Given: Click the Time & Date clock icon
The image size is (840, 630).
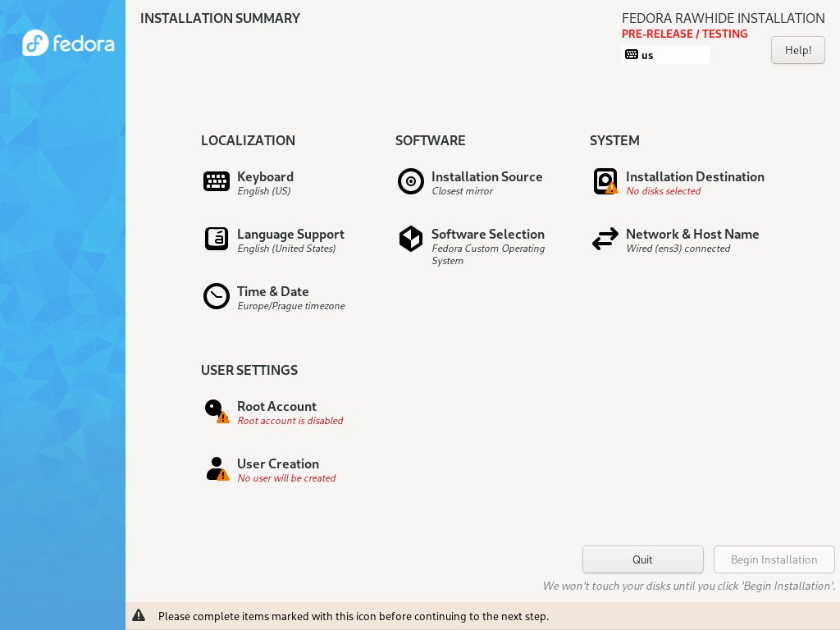Looking at the screenshot, I should click(x=217, y=296).
